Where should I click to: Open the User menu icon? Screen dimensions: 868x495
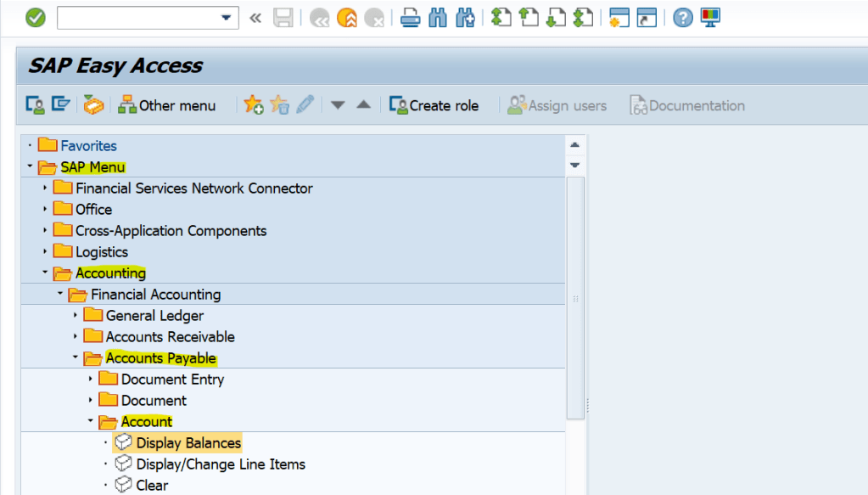[35, 104]
